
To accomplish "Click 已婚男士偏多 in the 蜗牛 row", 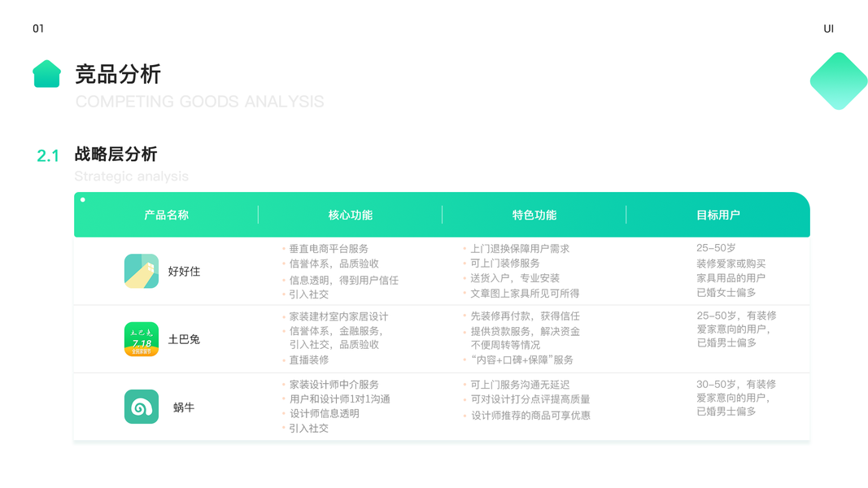I will click(x=726, y=412).
